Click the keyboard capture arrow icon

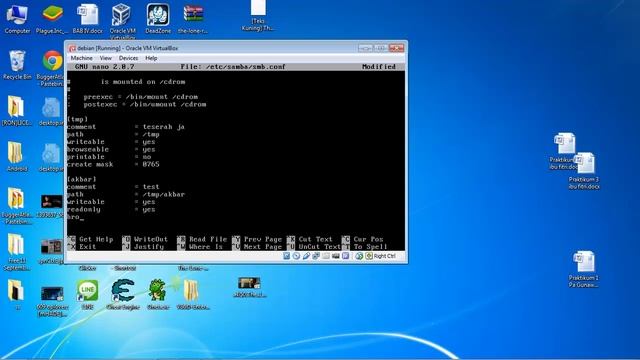coord(369,256)
